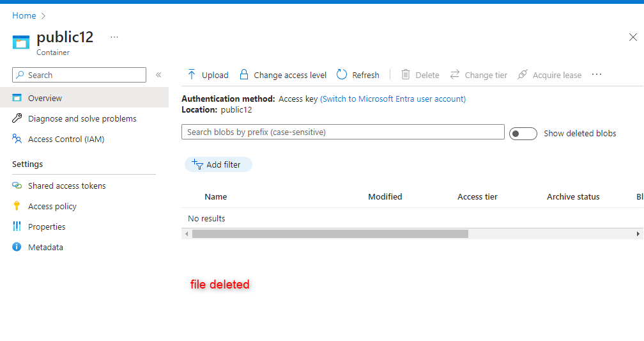Click the Access Control people icon
644x341 pixels.
(17, 139)
